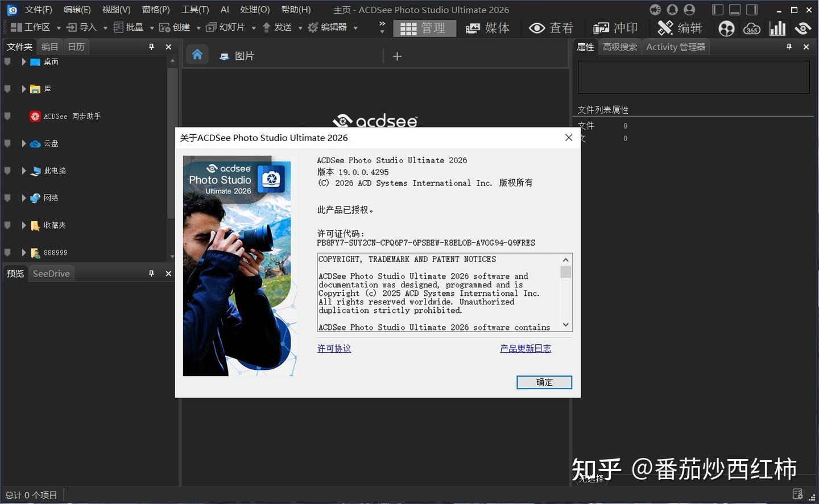Expand the 此电脑 tree node

(x=23, y=171)
